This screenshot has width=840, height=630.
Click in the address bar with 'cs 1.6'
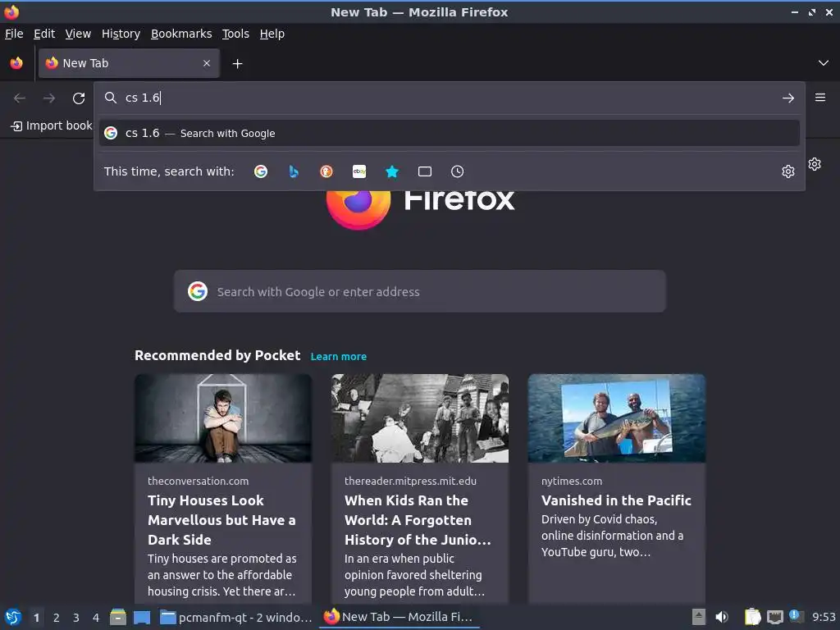[x=449, y=98]
